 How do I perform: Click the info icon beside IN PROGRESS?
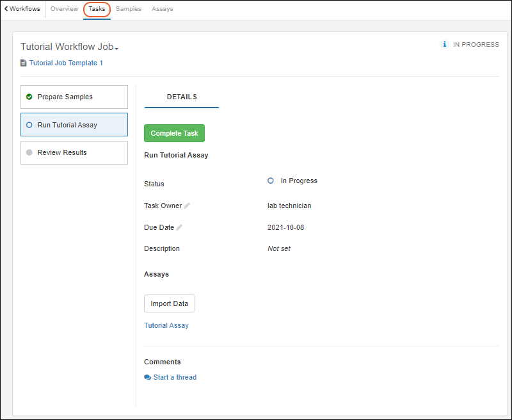click(x=445, y=45)
